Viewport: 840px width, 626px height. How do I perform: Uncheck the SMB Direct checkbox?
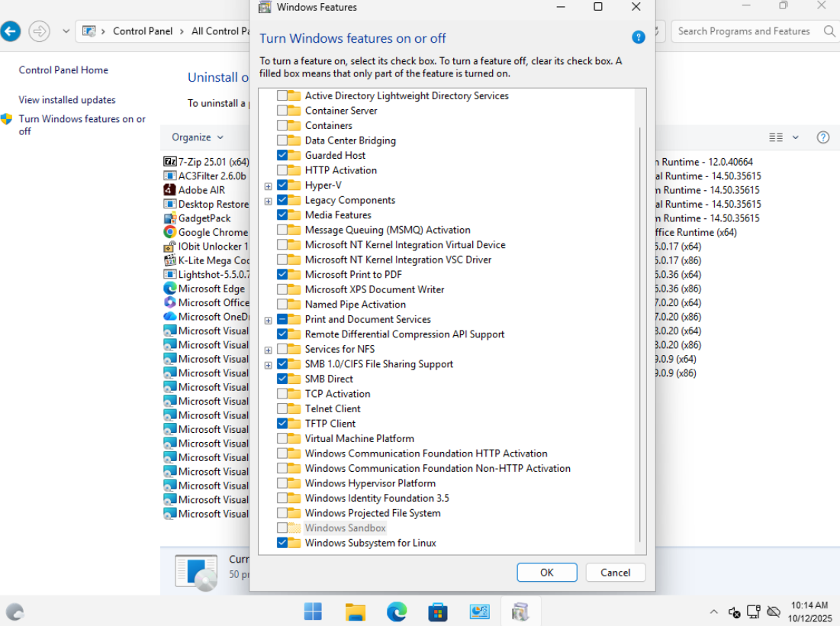click(x=282, y=379)
